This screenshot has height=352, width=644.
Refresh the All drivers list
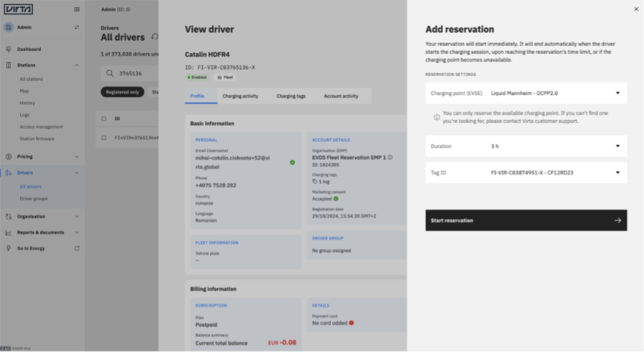pos(155,36)
